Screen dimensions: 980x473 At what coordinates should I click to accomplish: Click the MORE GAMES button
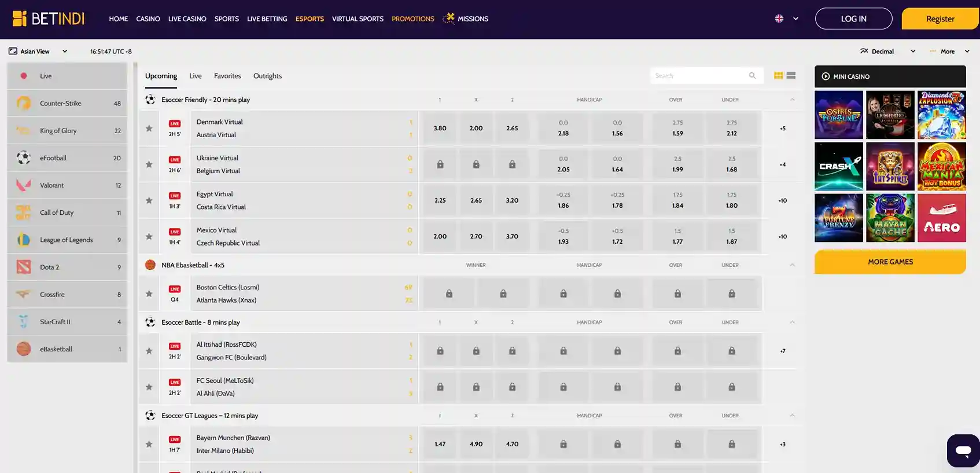[890, 262]
